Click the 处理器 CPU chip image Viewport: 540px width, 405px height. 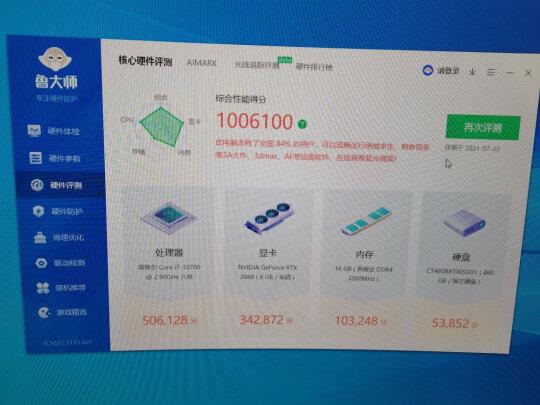coord(169,218)
